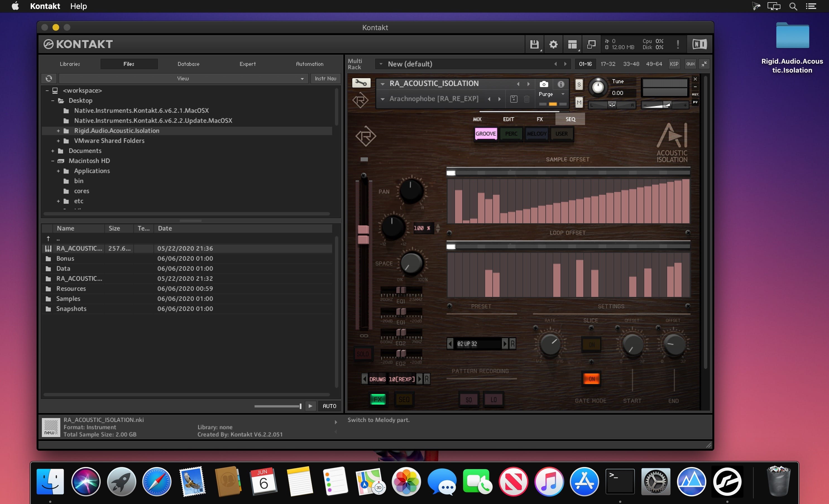Viewport: 829px width, 504px height.
Task: Adjust the instrument output volume slider
Action: click(x=665, y=105)
